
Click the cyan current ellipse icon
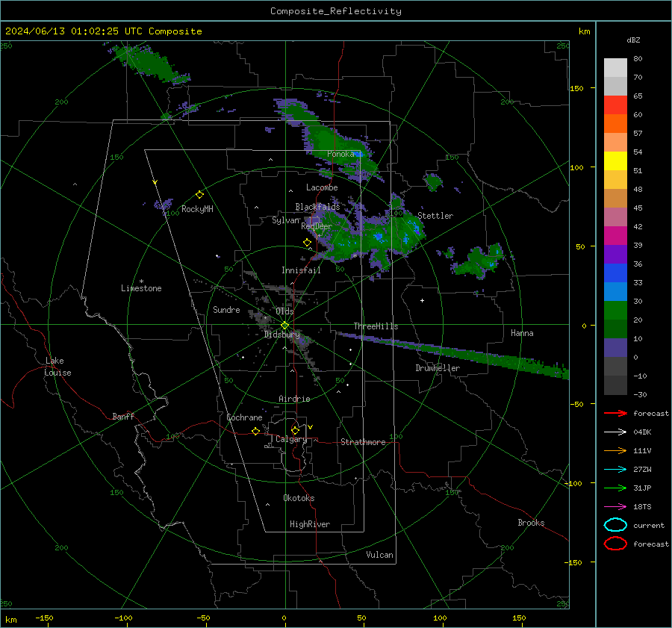[x=615, y=525]
